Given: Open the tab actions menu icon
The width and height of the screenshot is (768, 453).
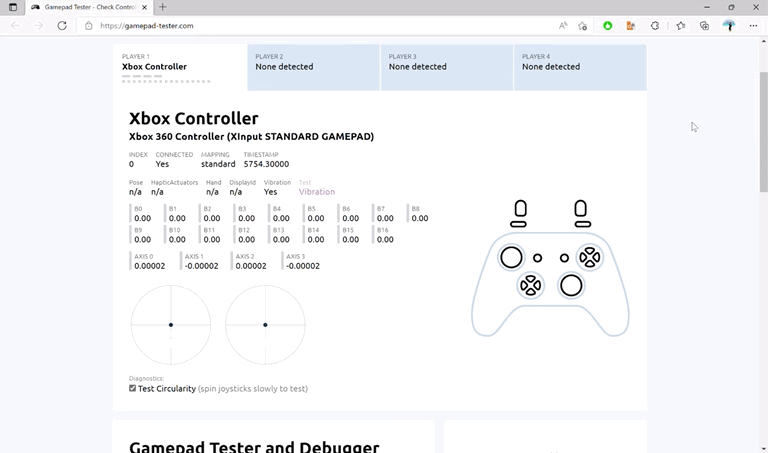Looking at the screenshot, I should (x=13, y=7).
